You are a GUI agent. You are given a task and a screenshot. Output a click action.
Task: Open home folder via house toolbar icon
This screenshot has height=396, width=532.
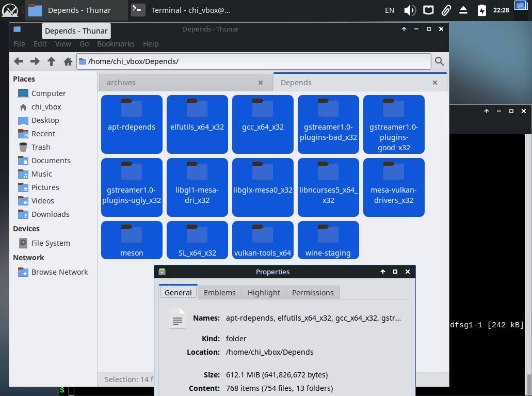pyautogui.click(x=68, y=61)
